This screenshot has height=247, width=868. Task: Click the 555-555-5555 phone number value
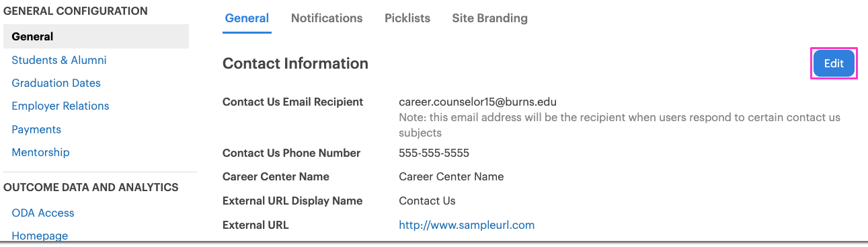coord(434,153)
